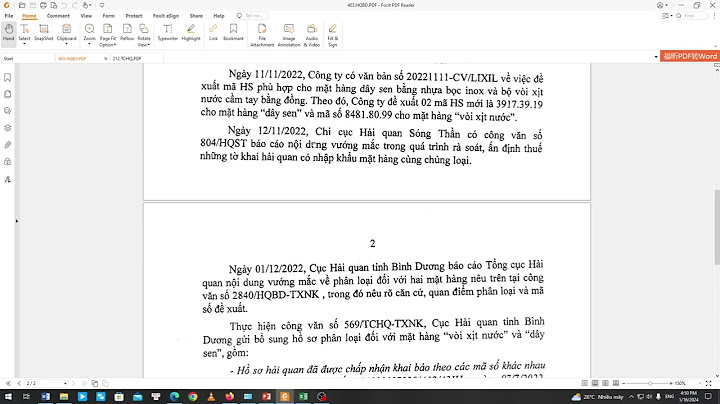The width and height of the screenshot is (720, 404).
Task: Close the 403.HQBD.PDF document tab
Action: [x=106, y=58]
